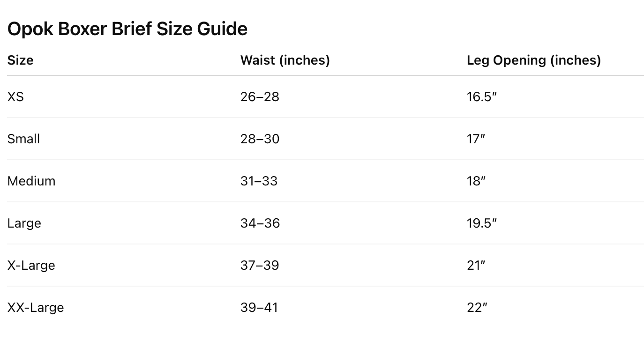Click the Waist (inches) column header
The width and height of the screenshot is (644, 340).
tap(285, 60)
